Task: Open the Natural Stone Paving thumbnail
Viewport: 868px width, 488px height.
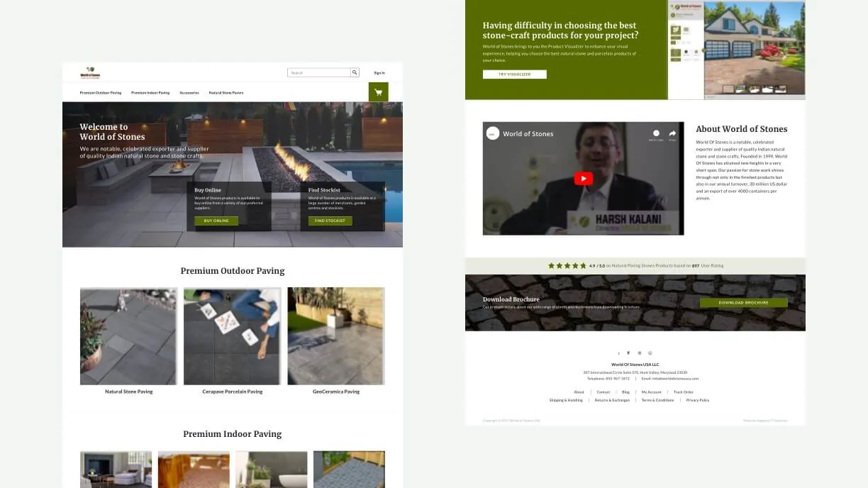Action: pos(128,335)
